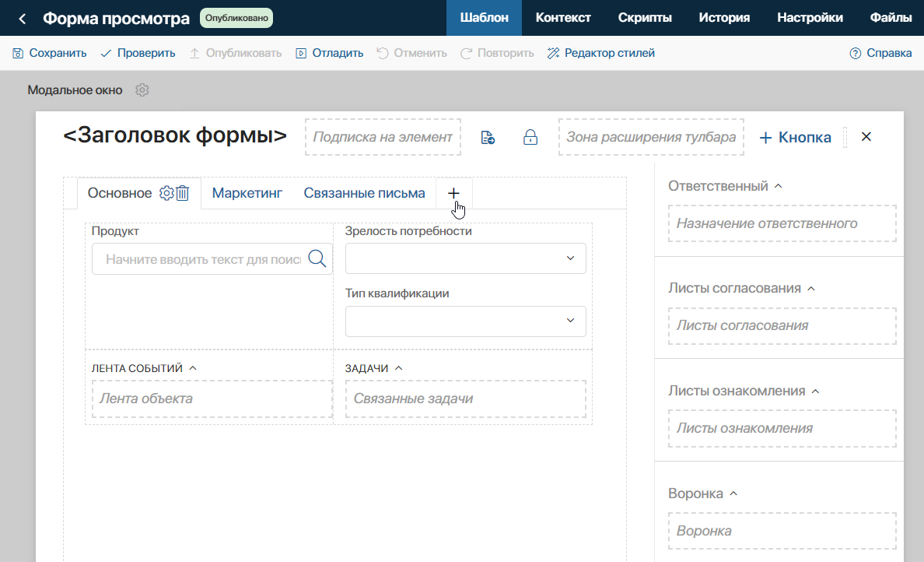Open settings gear on Основное tab
This screenshot has height=562, width=924.
166,193
